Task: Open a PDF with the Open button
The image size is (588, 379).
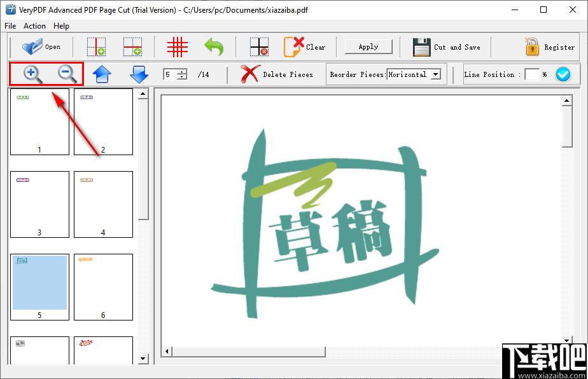Action: click(x=41, y=47)
